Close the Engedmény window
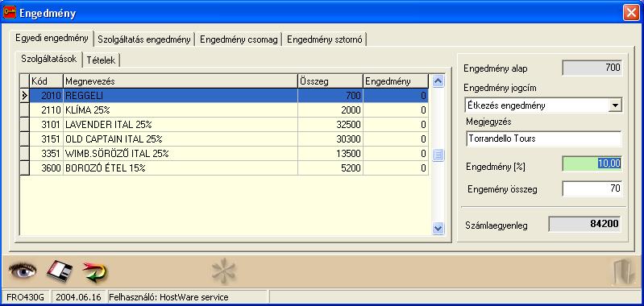 (x=631, y=13)
